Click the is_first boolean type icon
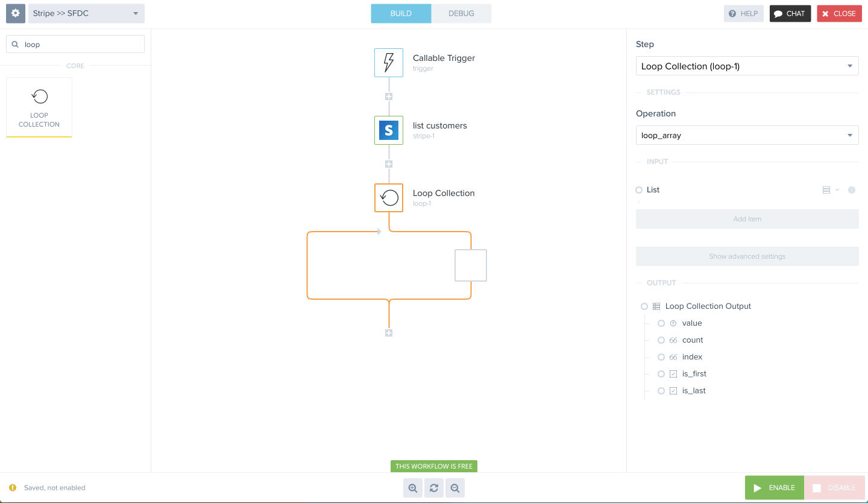868x503 pixels. [x=673, y=374]
